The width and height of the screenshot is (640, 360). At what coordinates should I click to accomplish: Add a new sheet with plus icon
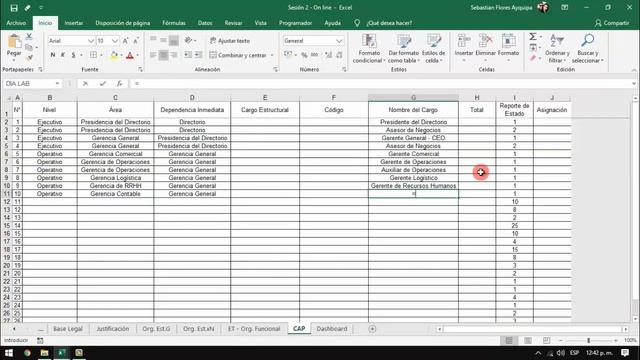click(x=372, y=329)
